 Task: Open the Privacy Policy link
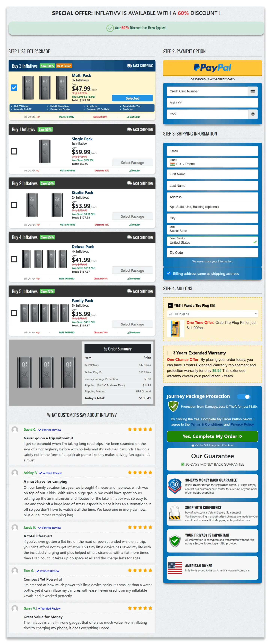(x=242, y=425)
